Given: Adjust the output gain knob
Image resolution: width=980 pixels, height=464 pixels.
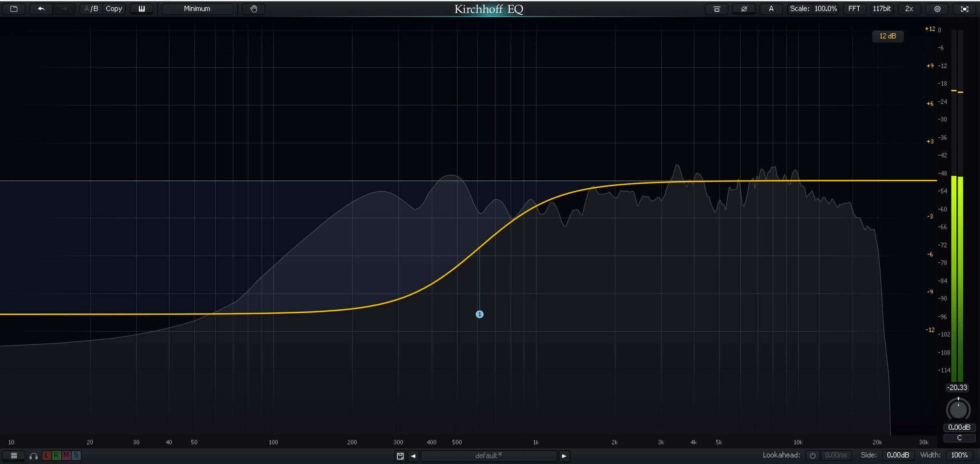Looking at the screenshot, I should click(958, 409).
